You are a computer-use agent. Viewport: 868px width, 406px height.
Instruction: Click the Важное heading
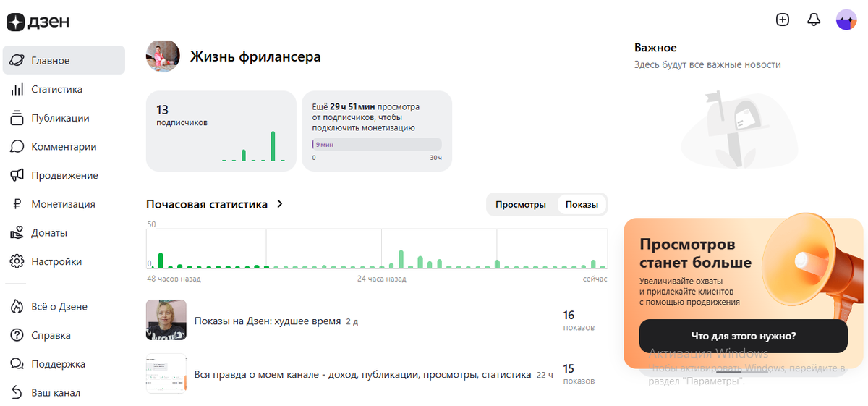coord(655,48)
